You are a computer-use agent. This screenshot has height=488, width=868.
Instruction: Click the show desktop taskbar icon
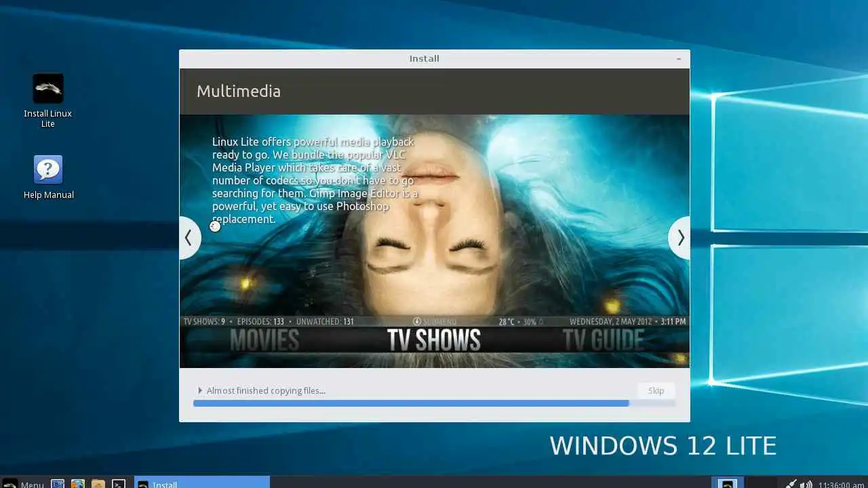coord(58,484)
